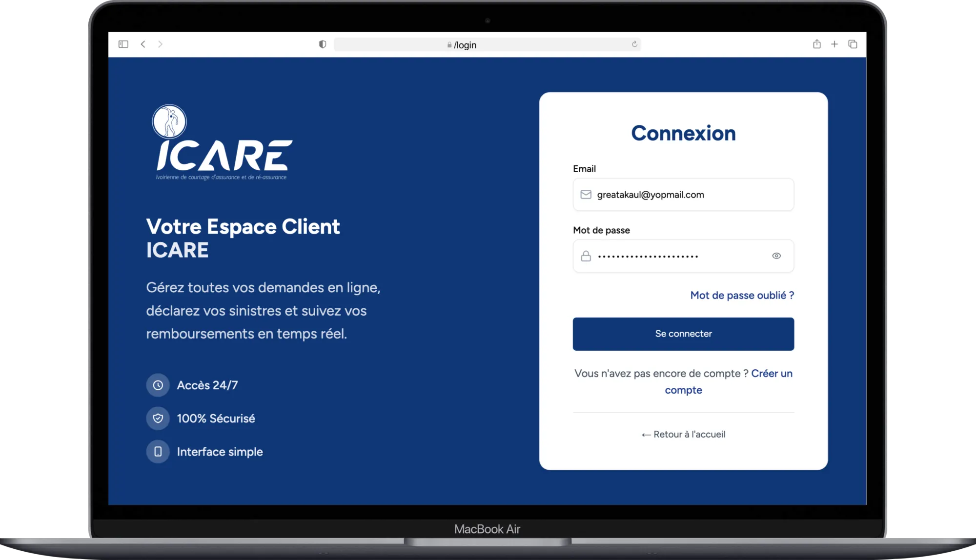Screen dimensions: 976x560
Task: Click the Se connecter button
Action: tap(683, 334)
